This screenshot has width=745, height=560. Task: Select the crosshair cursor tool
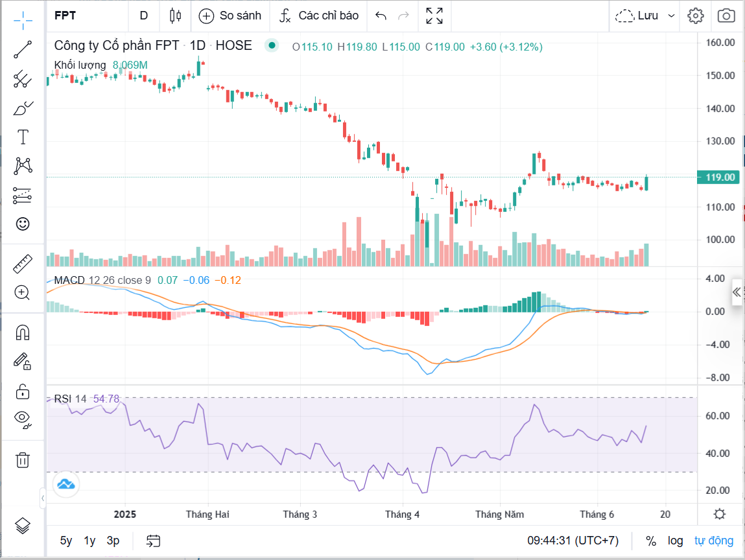click(23, 19)
